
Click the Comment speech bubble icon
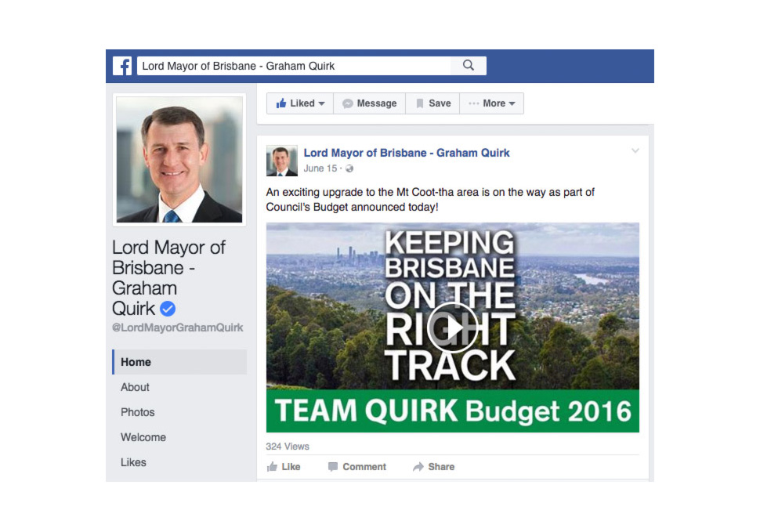coord(332,466)
